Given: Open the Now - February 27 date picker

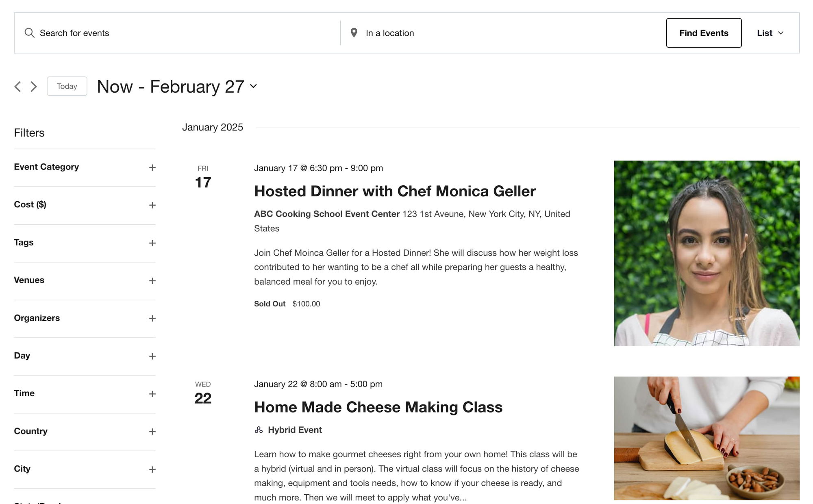Looking at the screenshot, I should coord(177,87).
